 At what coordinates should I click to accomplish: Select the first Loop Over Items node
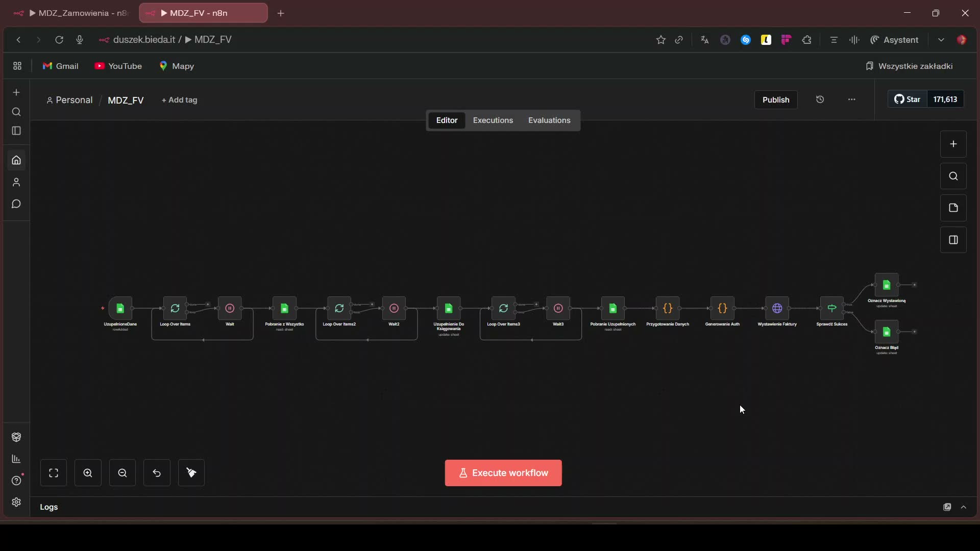[175, 308]
